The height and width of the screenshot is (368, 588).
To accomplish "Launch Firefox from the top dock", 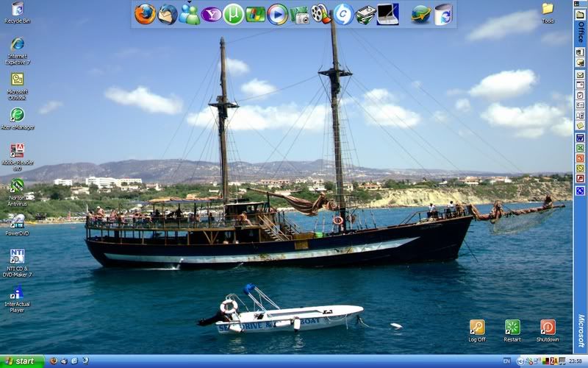I will [x=145, y=14].
